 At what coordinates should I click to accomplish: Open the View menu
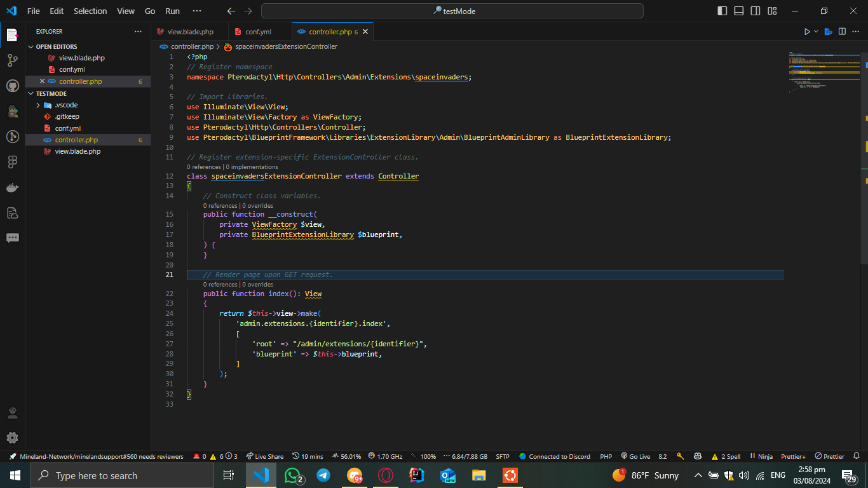[x=126, y=11]
